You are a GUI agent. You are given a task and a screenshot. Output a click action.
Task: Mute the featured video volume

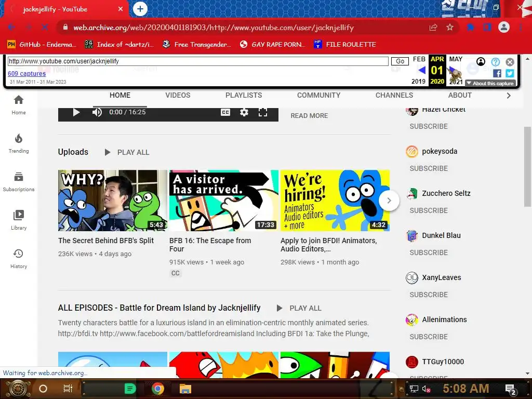point(97,112)
